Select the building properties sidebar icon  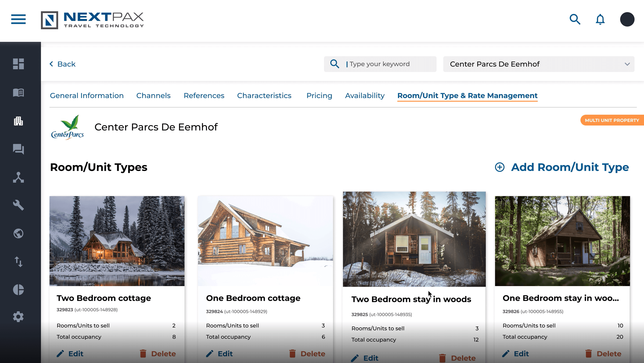tap(18, 121)
